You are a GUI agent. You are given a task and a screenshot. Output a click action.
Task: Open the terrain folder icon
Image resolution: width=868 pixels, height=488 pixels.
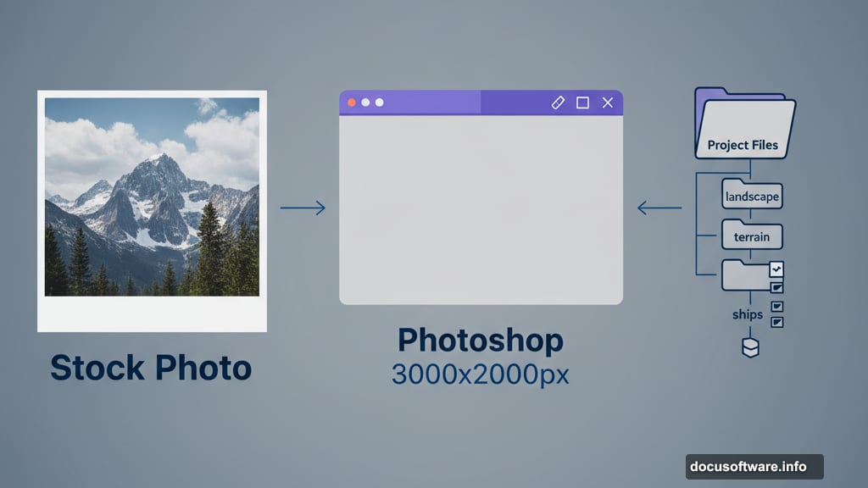[752, 236]
